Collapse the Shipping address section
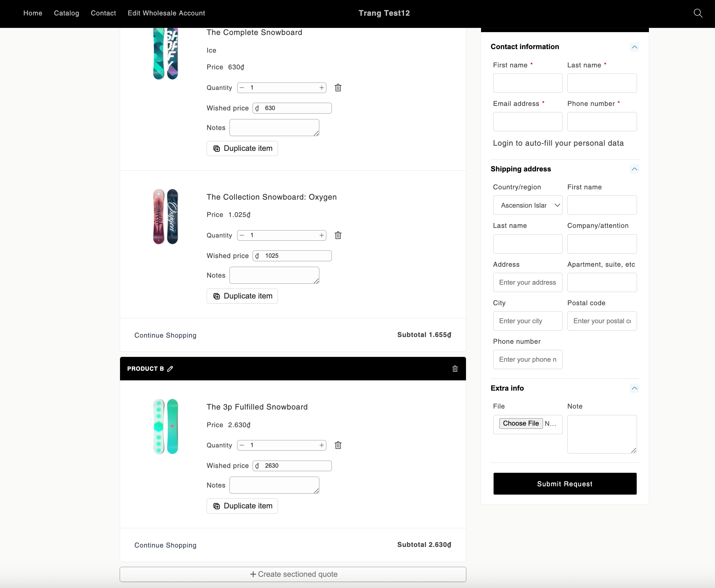 634,169
